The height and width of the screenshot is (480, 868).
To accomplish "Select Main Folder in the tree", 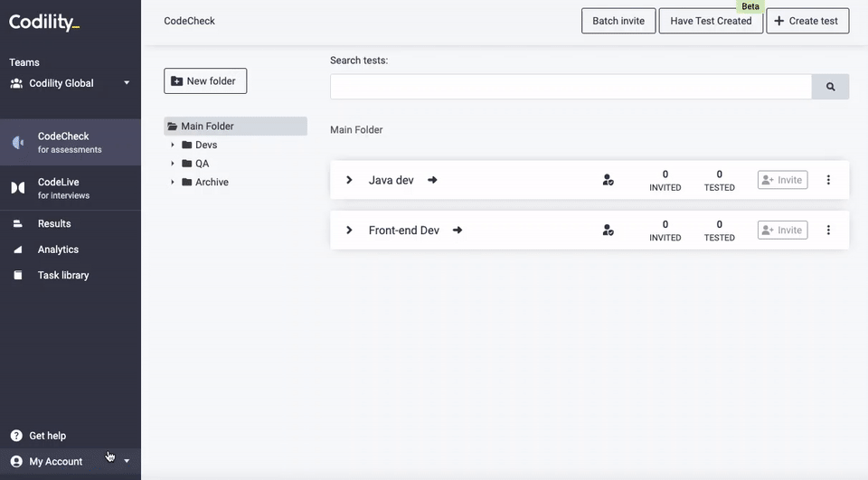I will tap(235, 127).
